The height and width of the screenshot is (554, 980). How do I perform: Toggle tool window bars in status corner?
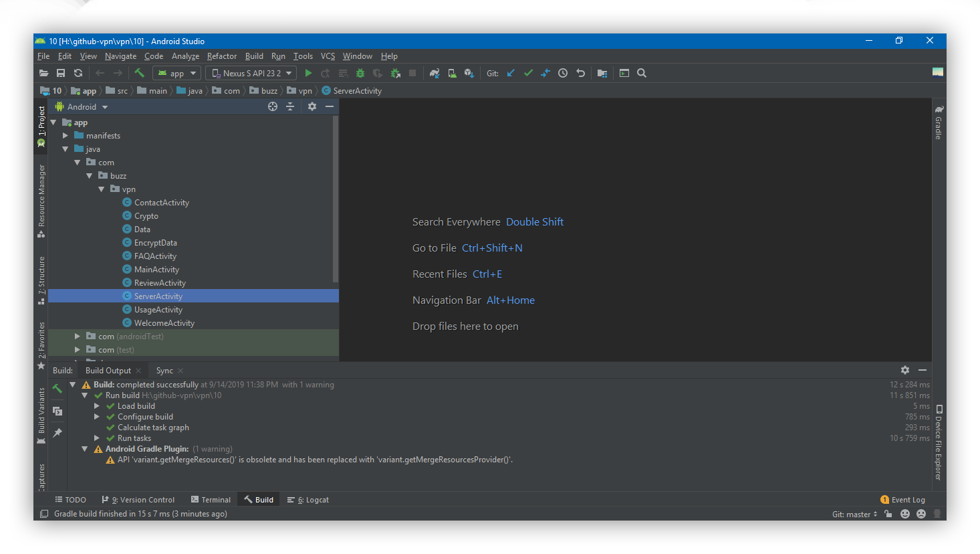44,514
